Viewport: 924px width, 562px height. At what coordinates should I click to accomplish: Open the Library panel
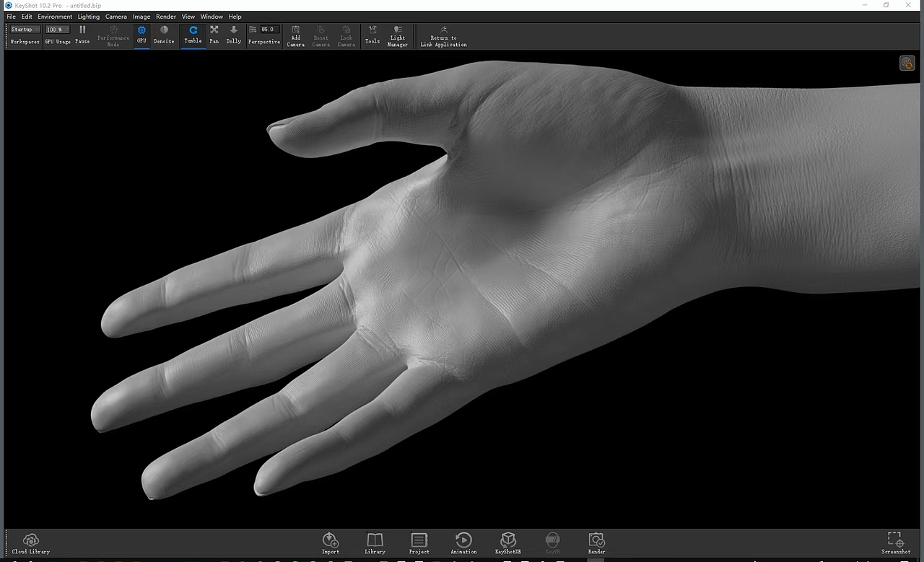click(x=375, y=543)
